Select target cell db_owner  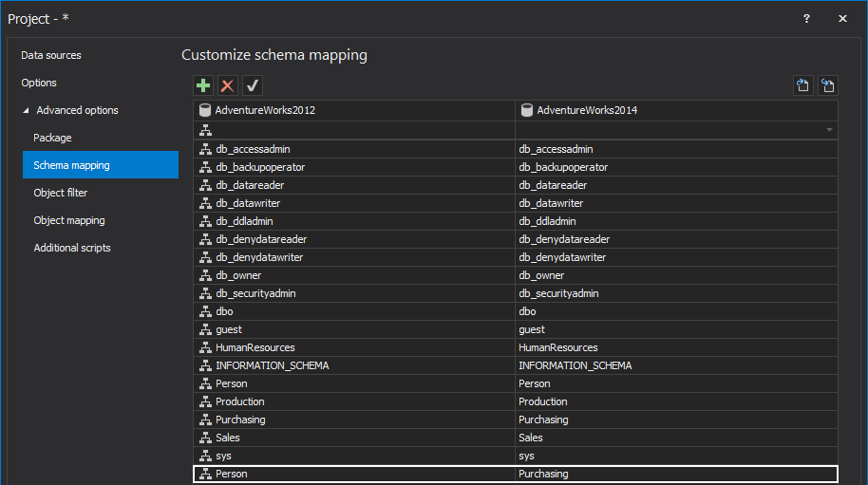(x=676, y=275)
